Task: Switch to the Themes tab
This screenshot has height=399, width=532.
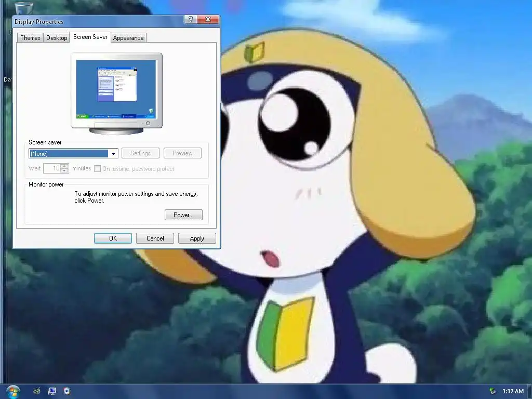Action: tap(30, 37)
